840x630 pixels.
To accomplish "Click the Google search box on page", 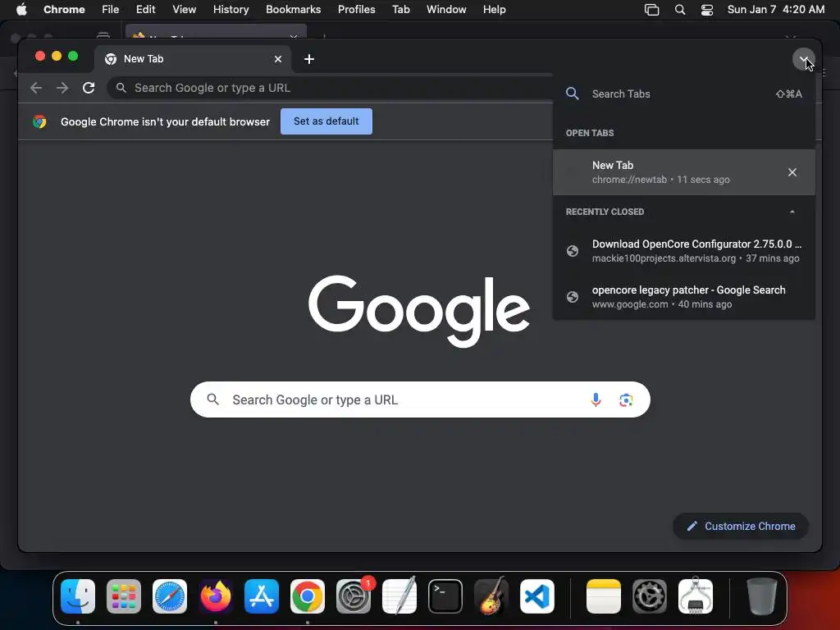I will click(x=420, y=399).
